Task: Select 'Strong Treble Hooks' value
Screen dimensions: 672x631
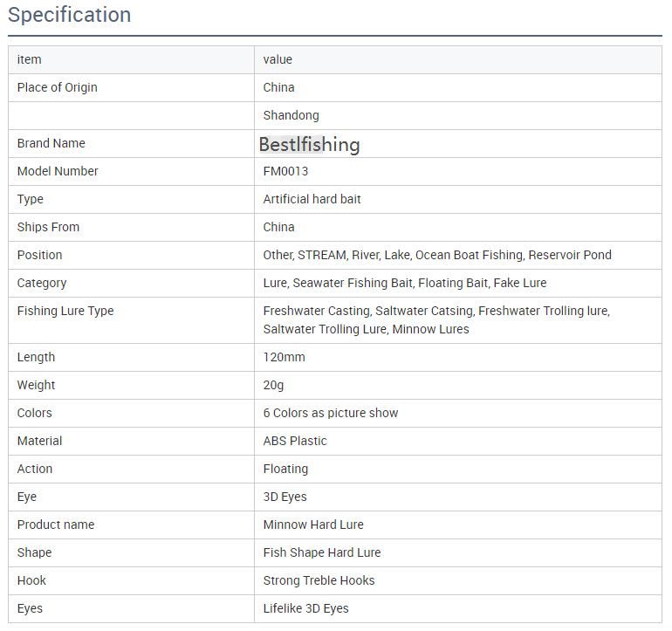Action: 319,580
